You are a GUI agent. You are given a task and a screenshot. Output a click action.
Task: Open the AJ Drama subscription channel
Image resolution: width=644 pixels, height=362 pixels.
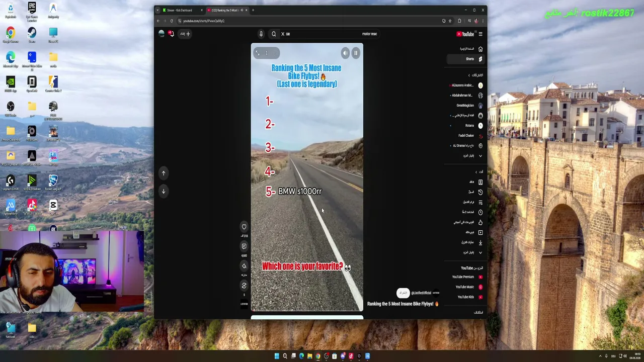point(466,146)
